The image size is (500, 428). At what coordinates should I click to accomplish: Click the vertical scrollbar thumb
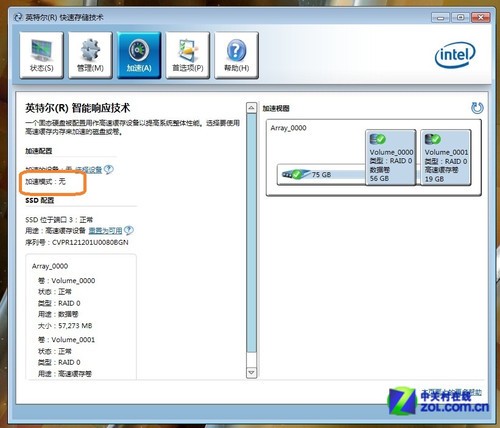click(252, 233)
